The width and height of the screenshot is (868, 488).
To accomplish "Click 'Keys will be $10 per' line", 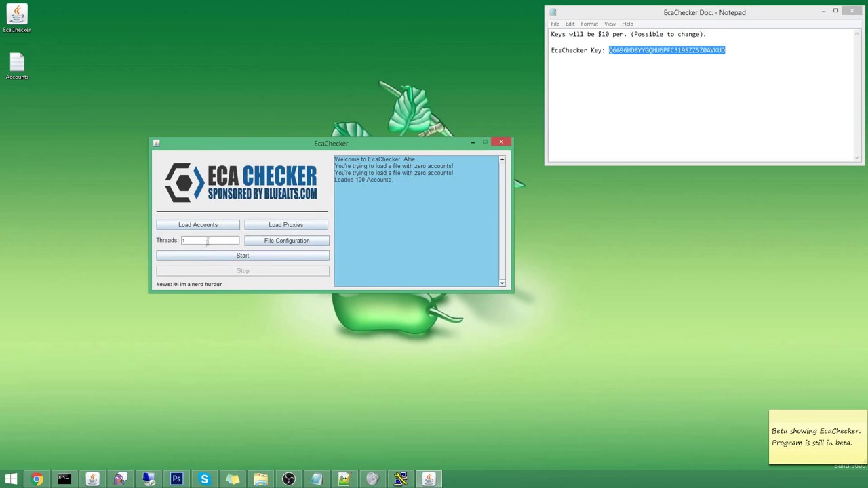I will point(629,34).
